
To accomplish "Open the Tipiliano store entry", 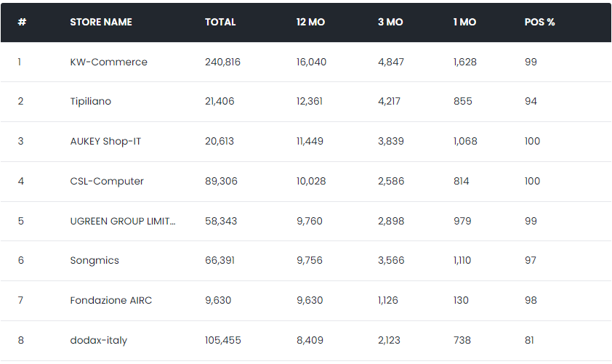I will coord(91,101).
